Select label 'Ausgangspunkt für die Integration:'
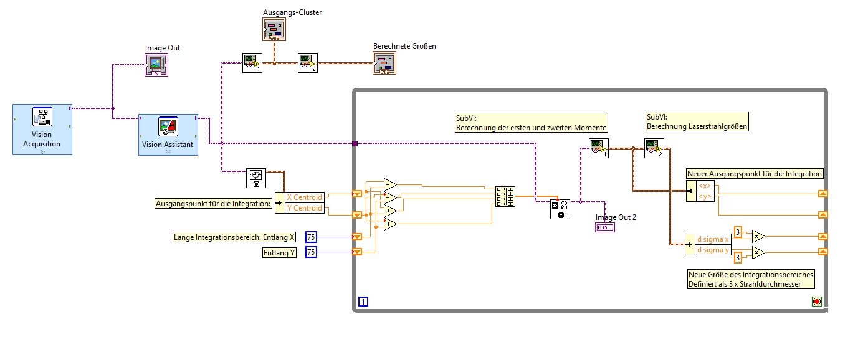 click(214, 203)
